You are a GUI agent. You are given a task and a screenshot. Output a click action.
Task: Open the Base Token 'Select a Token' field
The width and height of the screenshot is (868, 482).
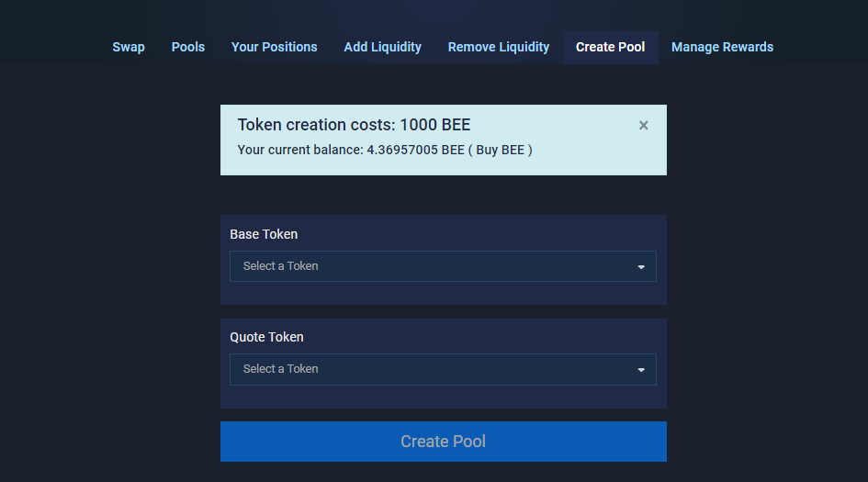pos(443,266)
